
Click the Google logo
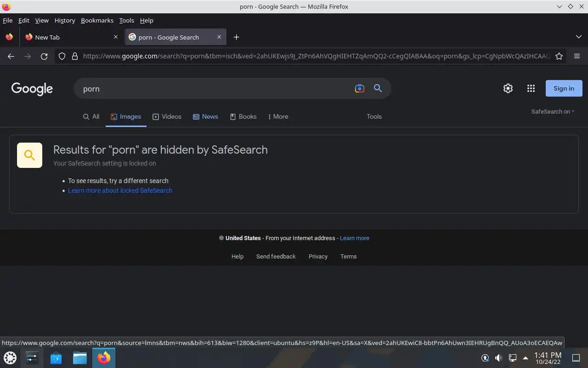pos(32,89)
